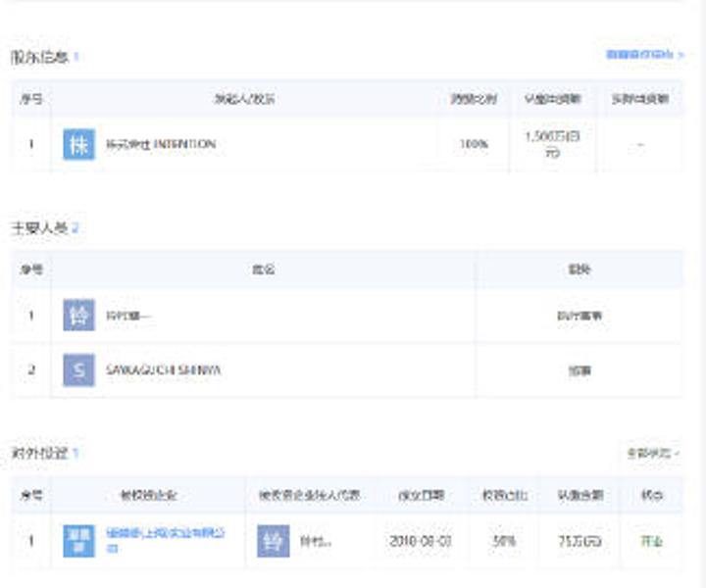Click the 股东信息 section heading
706x588 pixels.
(39, 57)
